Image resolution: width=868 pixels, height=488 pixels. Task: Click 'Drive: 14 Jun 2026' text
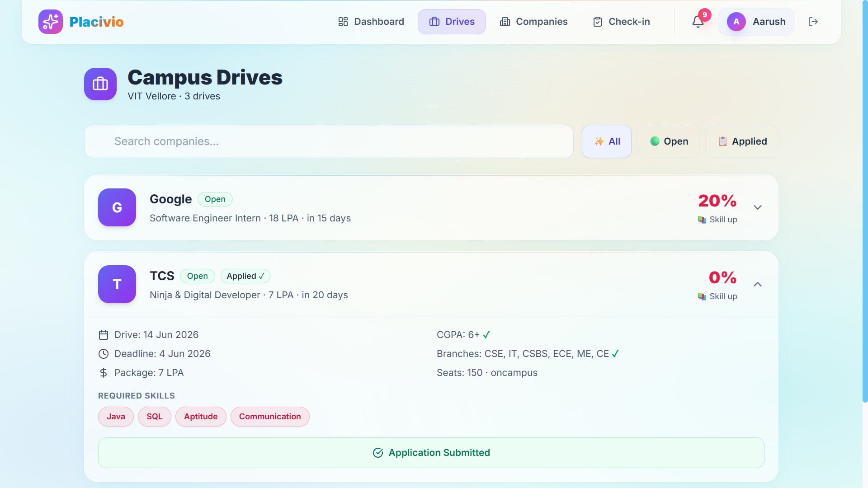click(156, 335)
